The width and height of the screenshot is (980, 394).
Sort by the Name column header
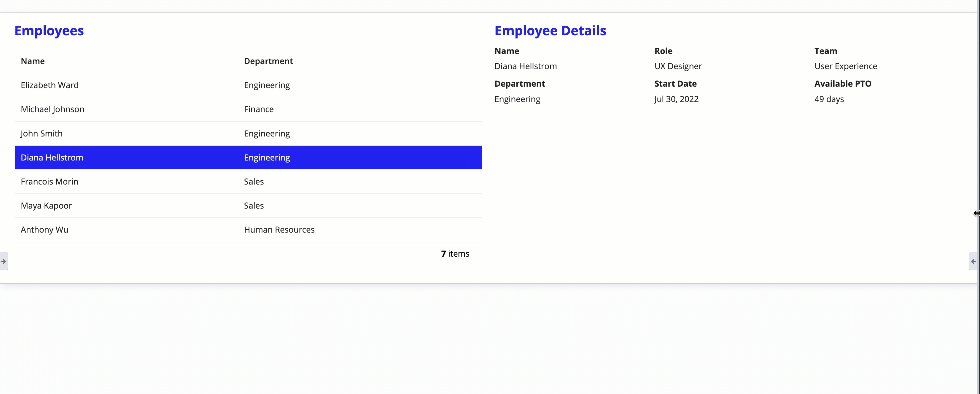point(33,61)
